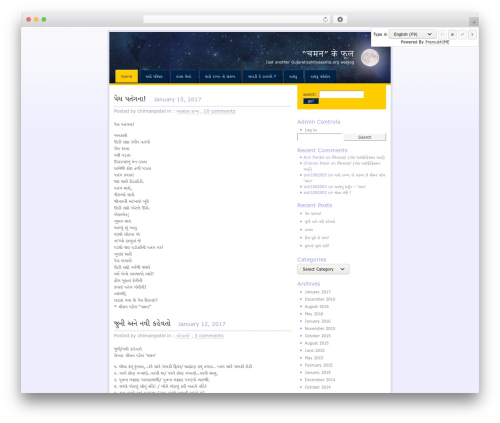Open the August 2016 archive
The height and width of the screenshot is (423, 500).
317,306
